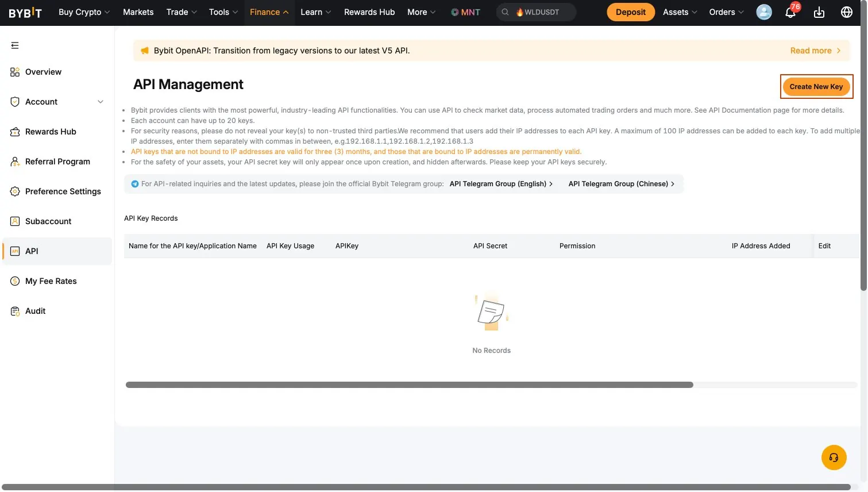Click the Edit column header
The image size is (868, 492).
(824, 246)
